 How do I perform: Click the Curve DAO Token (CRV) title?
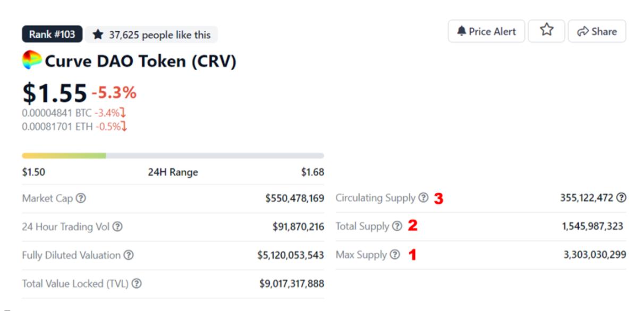(x=140, y=62)
